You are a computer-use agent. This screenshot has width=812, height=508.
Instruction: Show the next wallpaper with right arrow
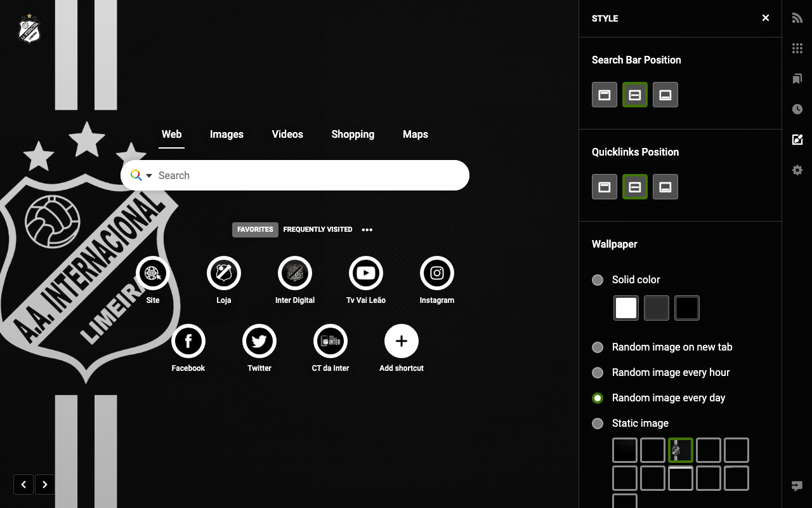45,485
